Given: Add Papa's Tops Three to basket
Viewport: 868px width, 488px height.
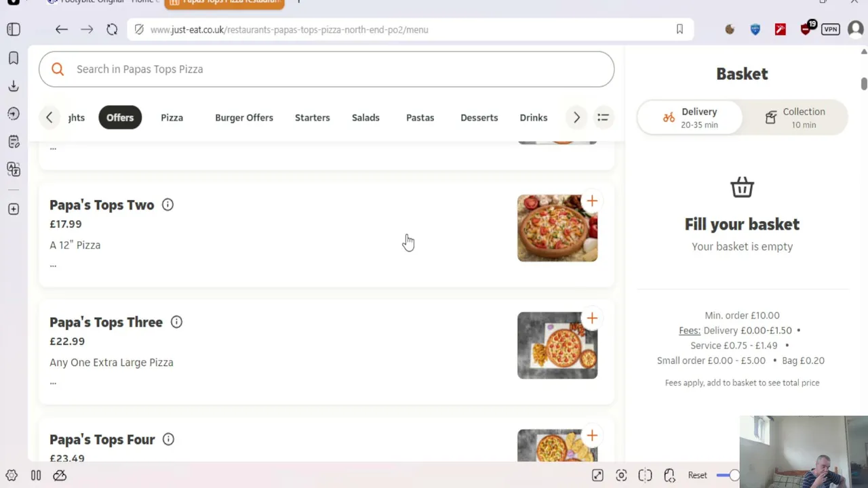Looking at the screenshot, I should [592, 318].
